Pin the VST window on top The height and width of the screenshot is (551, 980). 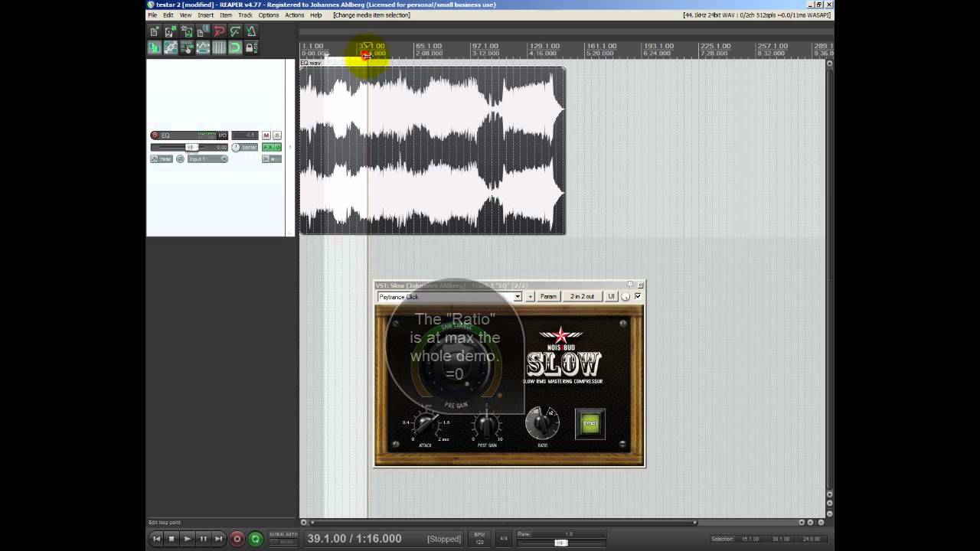coord(631,285)
